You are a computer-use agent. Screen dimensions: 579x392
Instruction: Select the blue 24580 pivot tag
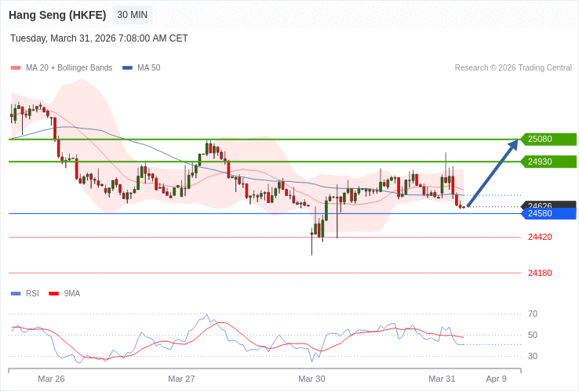pyautogui.click(x=548, y=214)
